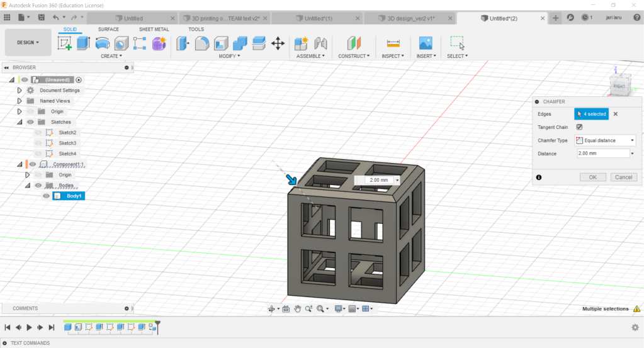Viewport: 644px width, 348px height.
Task: Click the timeline play button
Action: pyautogui.click(x=29, y=327)
